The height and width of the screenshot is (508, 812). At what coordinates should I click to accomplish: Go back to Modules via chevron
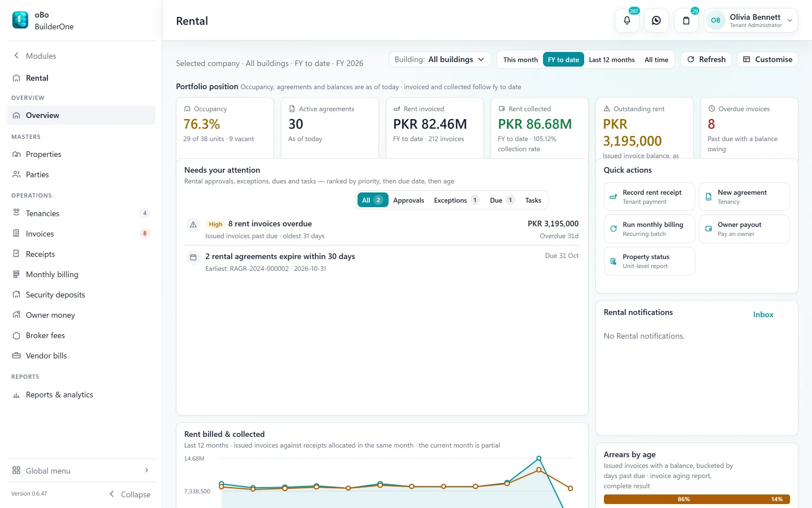(x=16, y=55)
